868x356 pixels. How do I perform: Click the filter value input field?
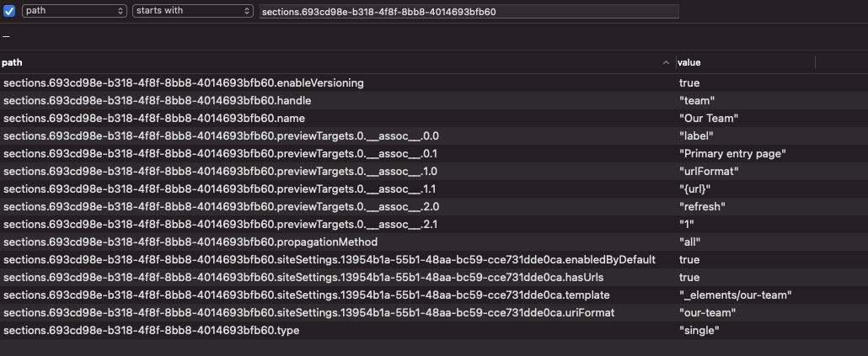[469, 11]
